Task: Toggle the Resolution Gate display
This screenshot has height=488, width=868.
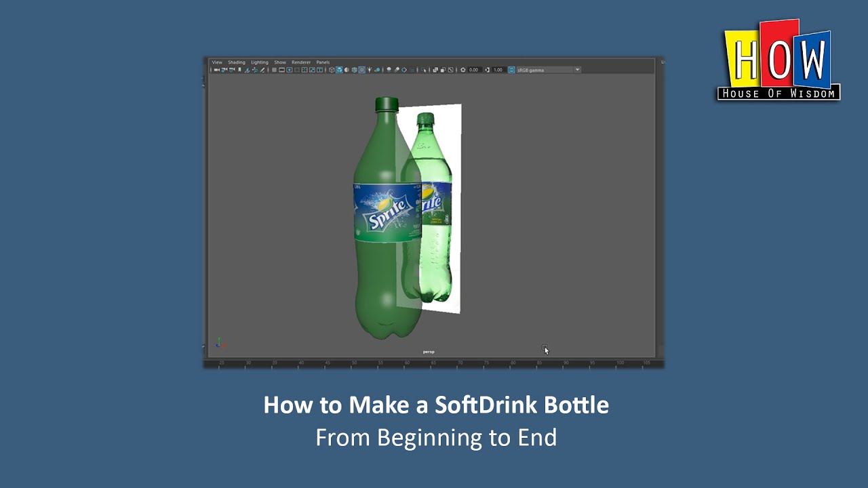Action: (x=290, y=70)
